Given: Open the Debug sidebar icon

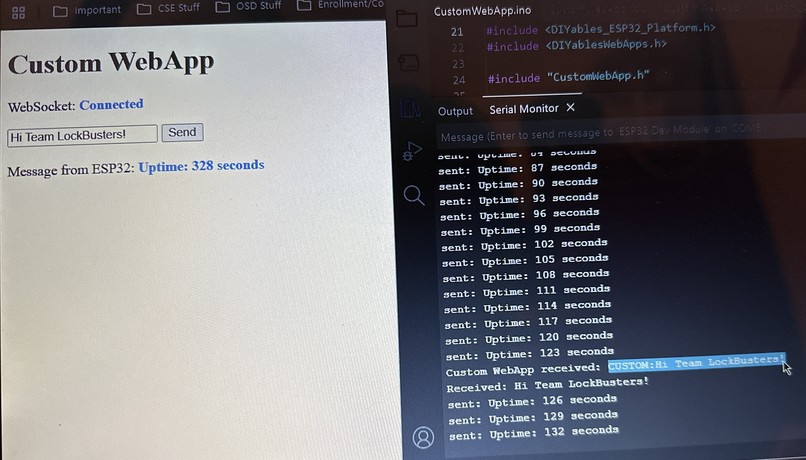Looking at the screenshot, I should (x=412, y=151).
